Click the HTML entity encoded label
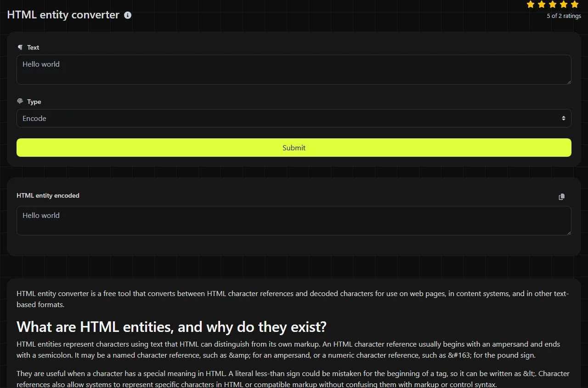The height and width of the screenshot is (388, 588). [48, 195]
